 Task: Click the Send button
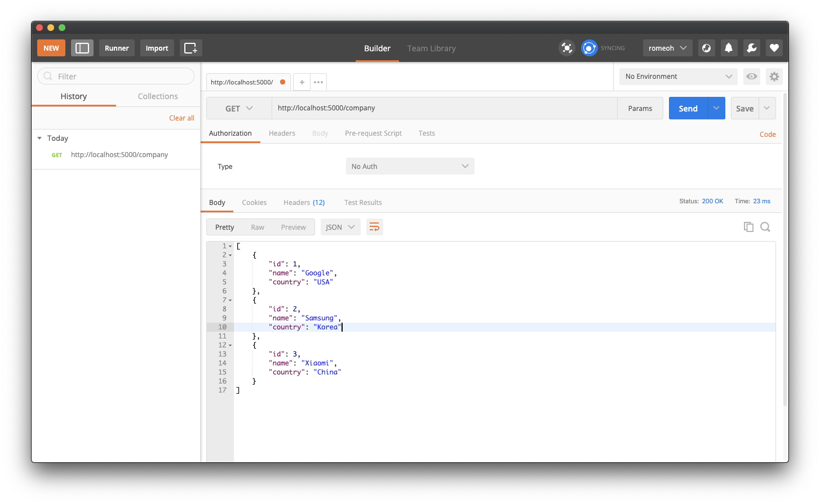point(688,108)
